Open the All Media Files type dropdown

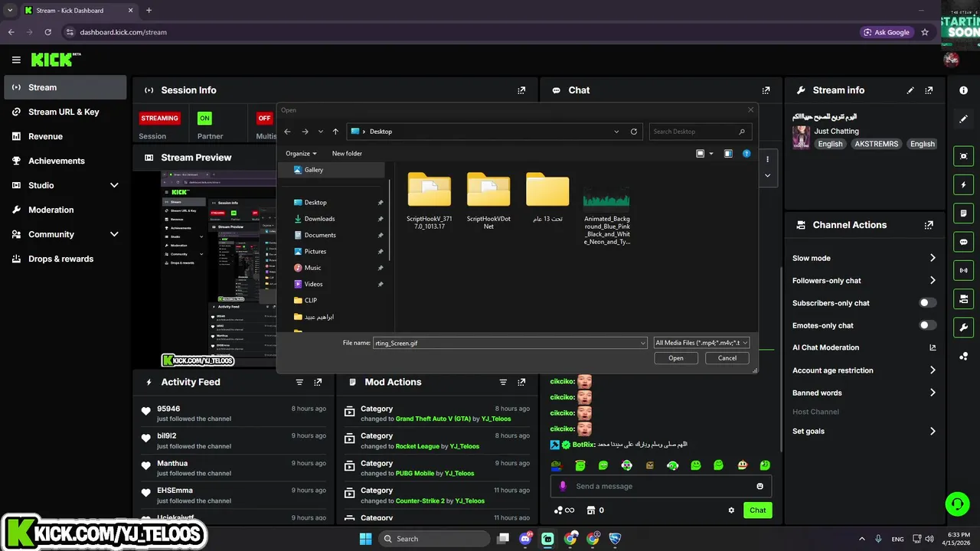(701, 343)
